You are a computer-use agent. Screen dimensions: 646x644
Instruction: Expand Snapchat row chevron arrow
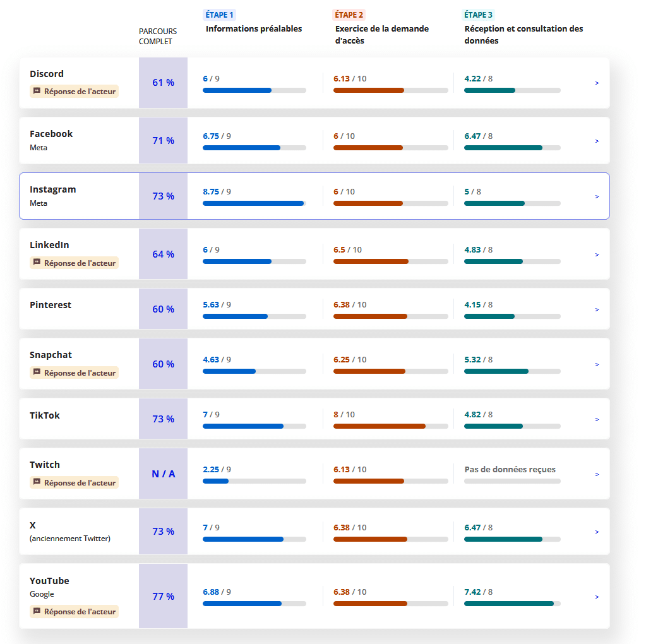(597, 365)
